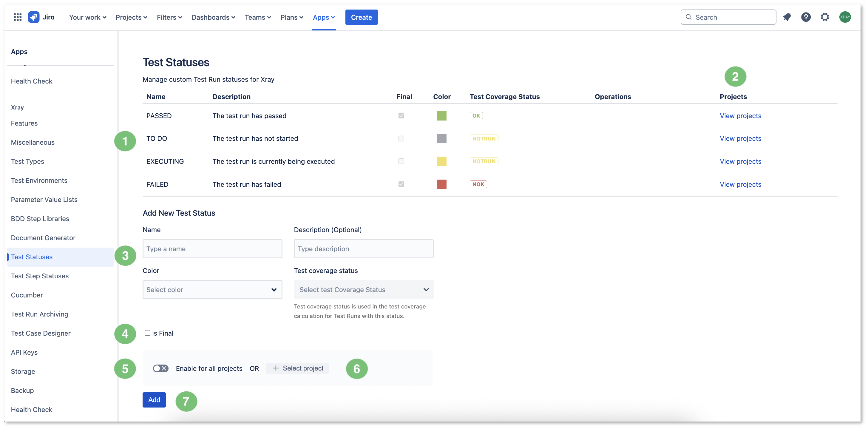
Task: Click the gray TO DO color swatch
Action: [x=441, y=138]
